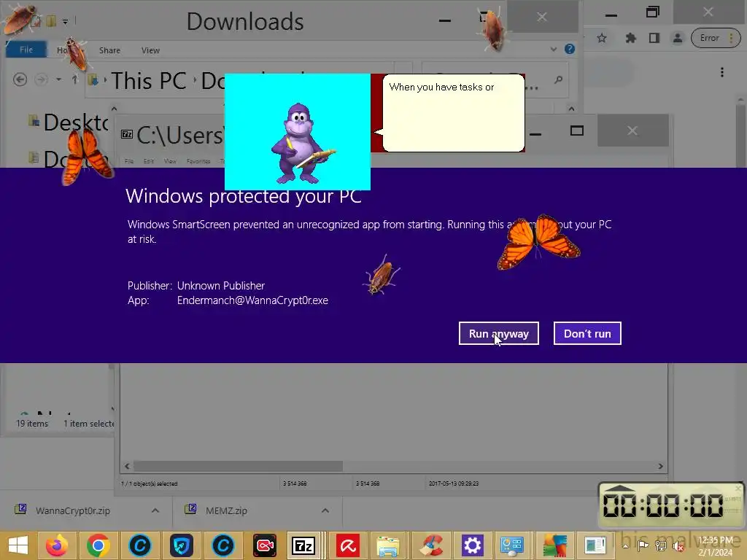The height and width of the screenshot is (560, 747).
Task: Click the WannaCrypt0r.zip download item
Action: tap(73, 510)
